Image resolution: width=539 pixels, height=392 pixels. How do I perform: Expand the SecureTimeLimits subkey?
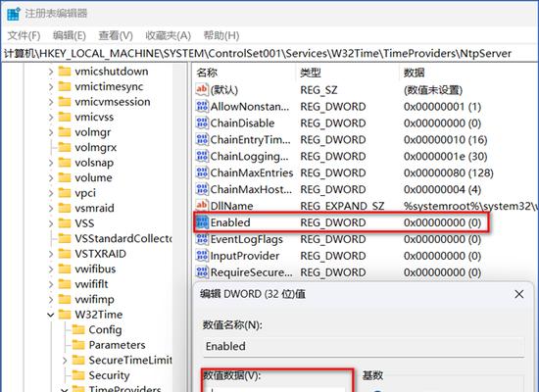pyautogui.click(x=65, y=361)
